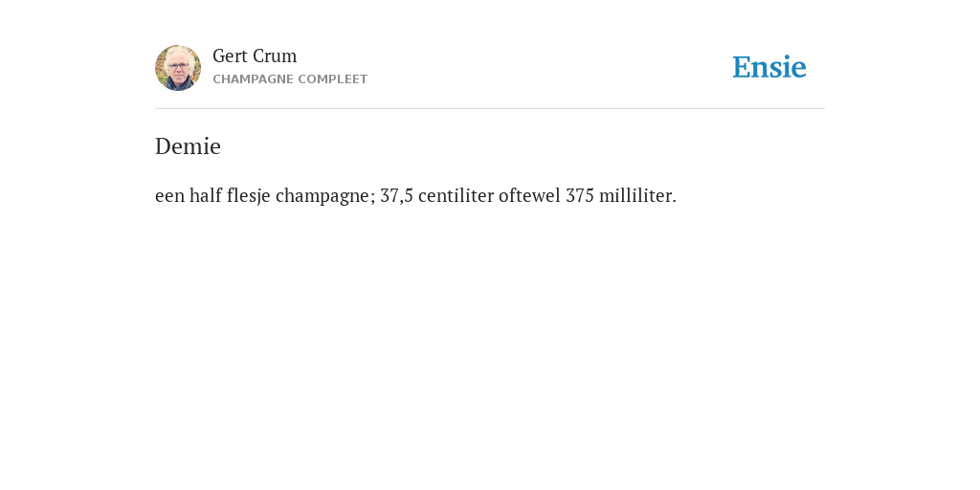Click the word 'een' starting the definition
Screen dimensions: 980x490
170,197
